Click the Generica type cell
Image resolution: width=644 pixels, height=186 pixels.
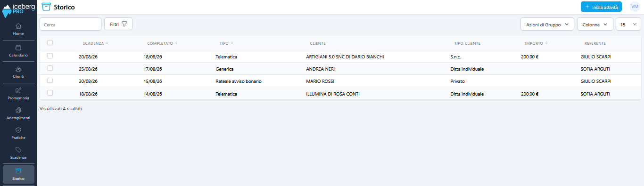(224, 69)
